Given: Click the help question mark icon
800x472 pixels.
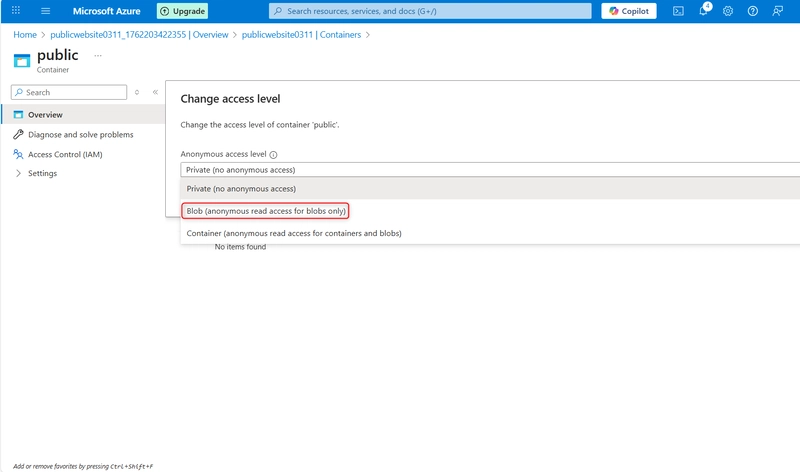Looking at the screenshot, I should tap(753, 11).
